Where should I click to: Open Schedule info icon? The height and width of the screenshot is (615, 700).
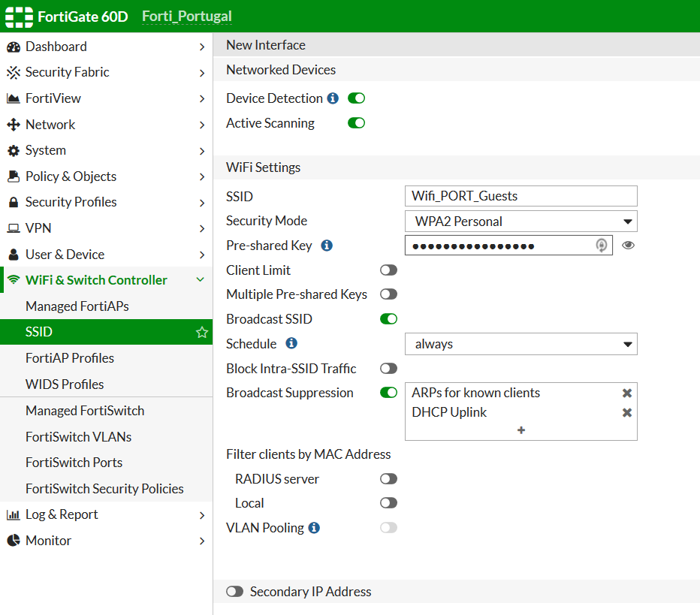coord(291,343)
